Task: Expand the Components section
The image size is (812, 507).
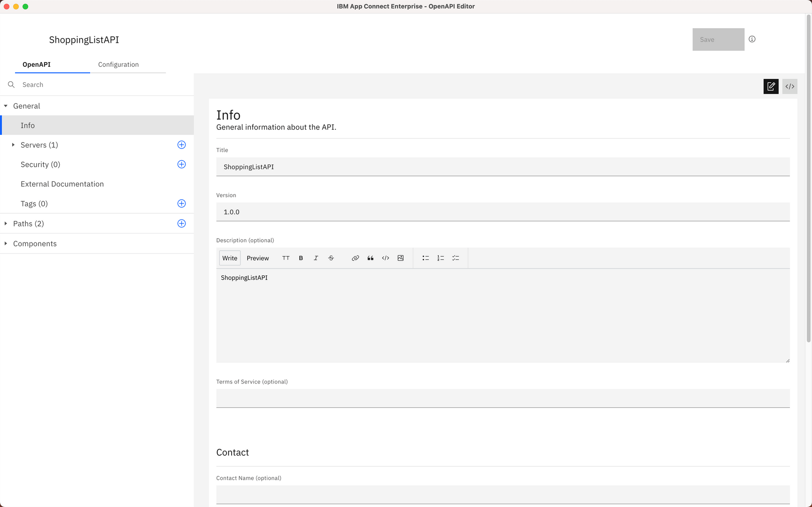Action: point(6,243)
